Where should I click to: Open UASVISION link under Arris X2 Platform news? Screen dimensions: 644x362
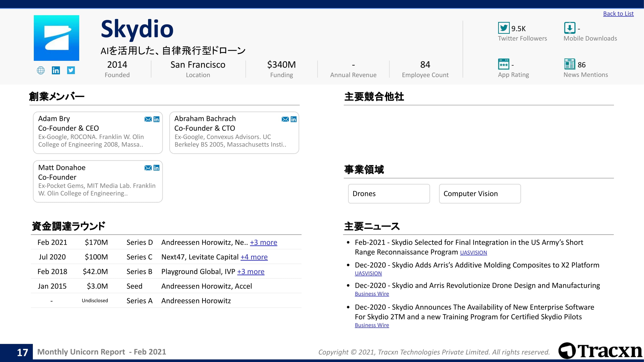click(368, 273)
